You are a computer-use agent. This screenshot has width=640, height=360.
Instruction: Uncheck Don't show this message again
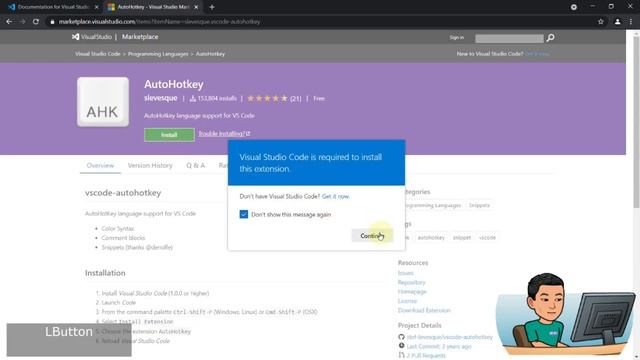pos(244,214)
